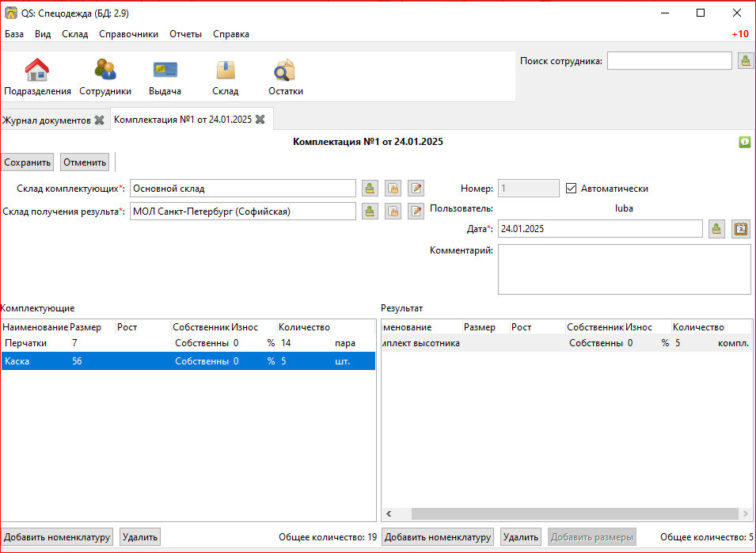The image size is (756, 553).
Task: Click Добавить номенклатуру under Комплектующие
Action: coord(56,537)
